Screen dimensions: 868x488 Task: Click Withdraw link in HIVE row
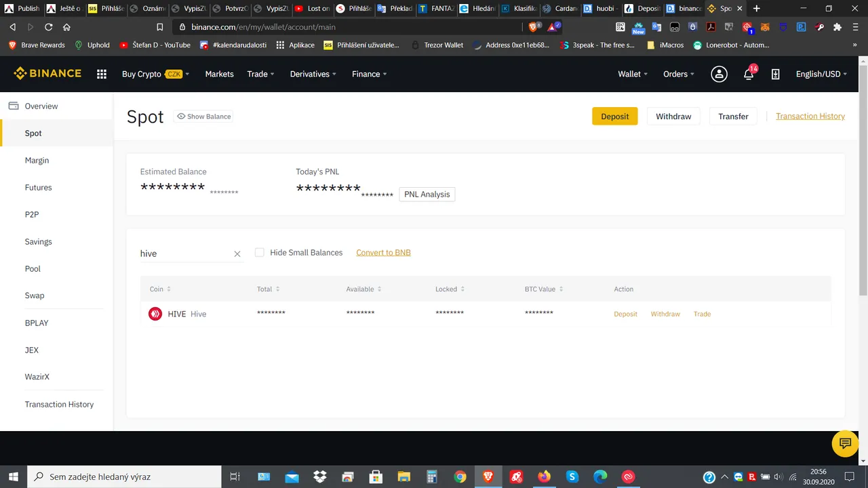click(x=665, y=314)
